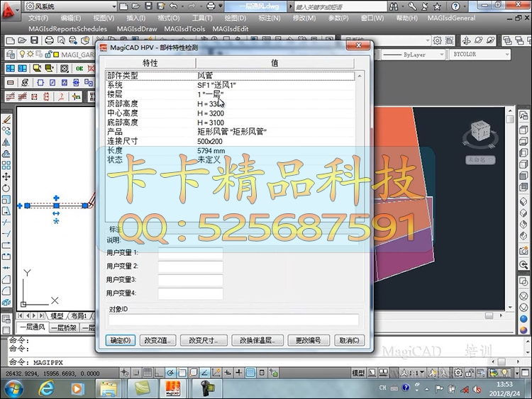Click the Plot Preview icon in standard toolbar

pyautogui.click(x=61, y=40)
